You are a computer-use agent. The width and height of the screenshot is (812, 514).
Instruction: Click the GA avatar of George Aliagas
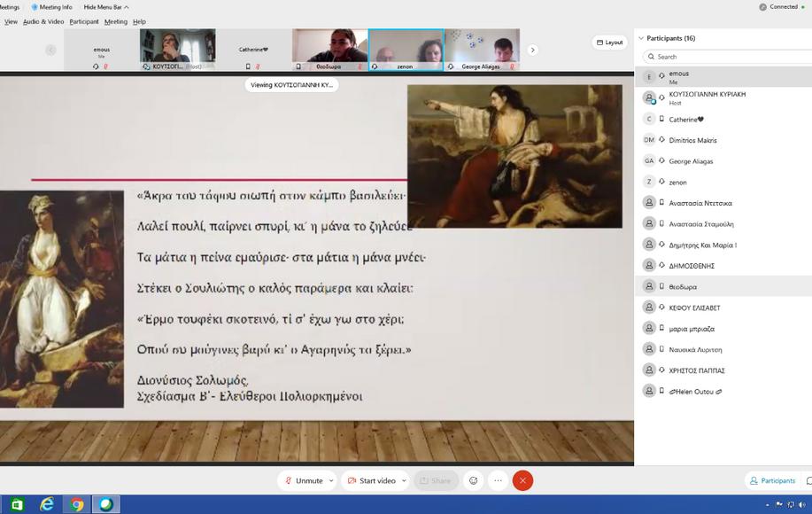pos(649,161)
